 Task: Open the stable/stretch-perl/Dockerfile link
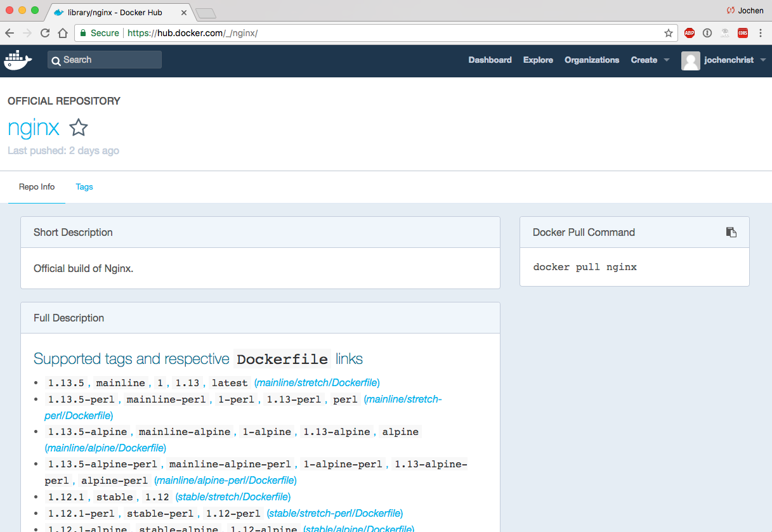[x=335, y=513]
